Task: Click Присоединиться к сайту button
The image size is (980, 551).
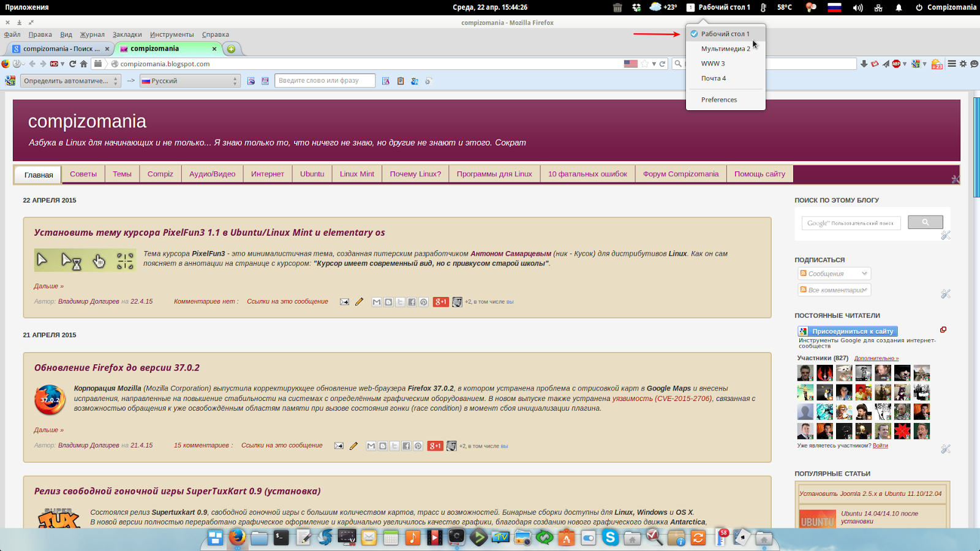Action: pyautogui.click(x=848, y=331)
